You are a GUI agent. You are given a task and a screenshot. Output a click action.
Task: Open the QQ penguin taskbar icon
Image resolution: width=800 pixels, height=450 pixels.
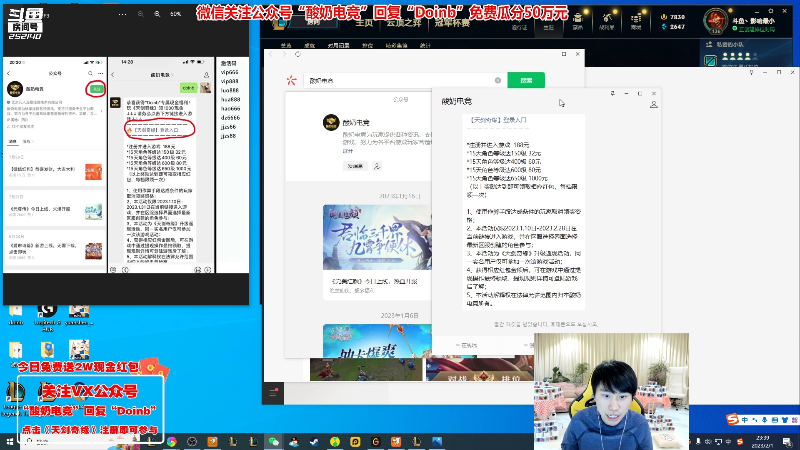coord(294,442)
